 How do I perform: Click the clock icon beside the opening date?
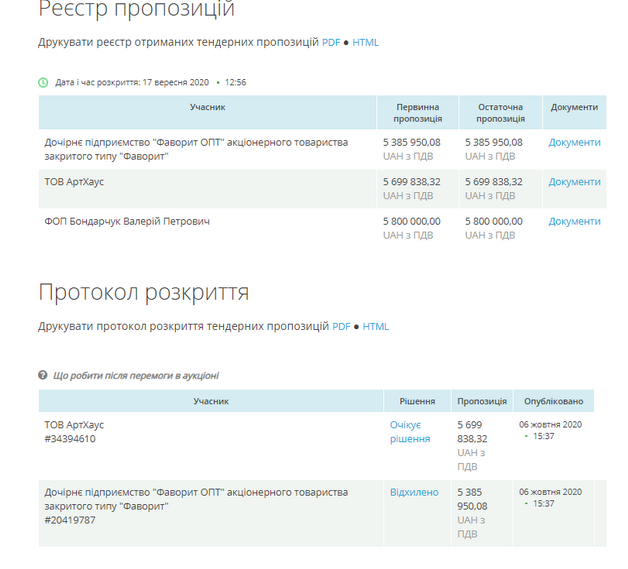click(x=43, y=82)
